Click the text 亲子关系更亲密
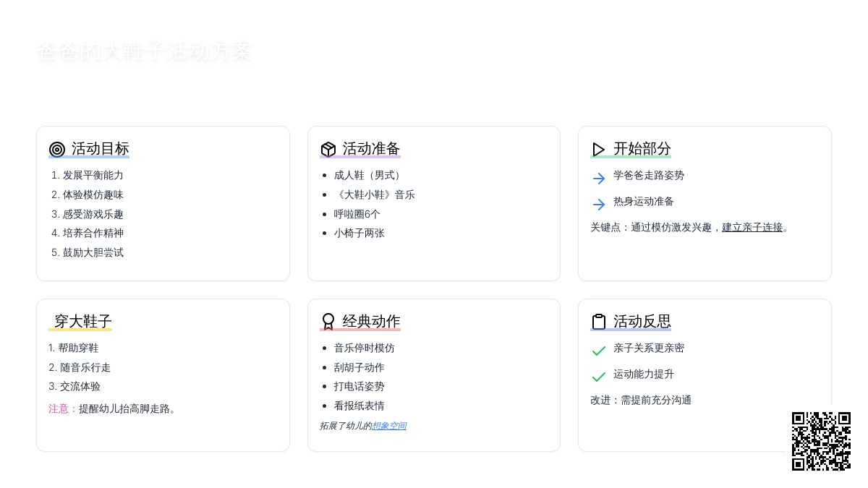Viewport: 868px width, 488px height. (649, 348)
